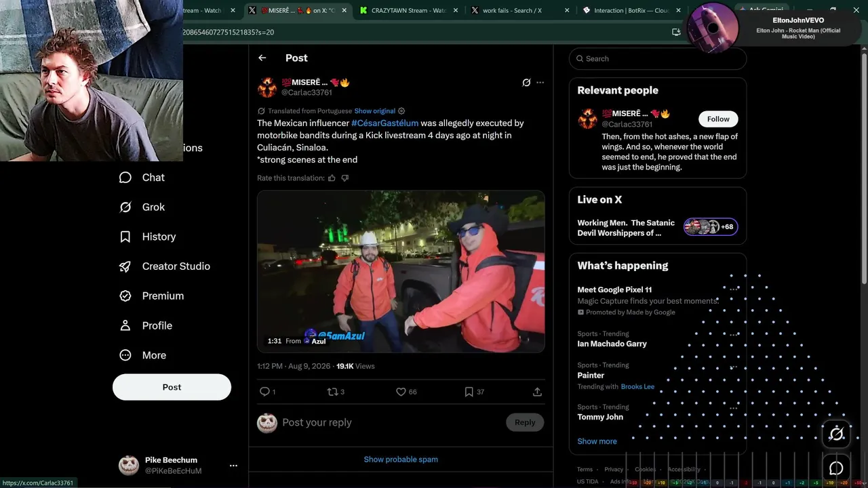Click the @Carlac33761 handle on the post
The width and height of the screenshot is (868, 488).
(307, 93)
